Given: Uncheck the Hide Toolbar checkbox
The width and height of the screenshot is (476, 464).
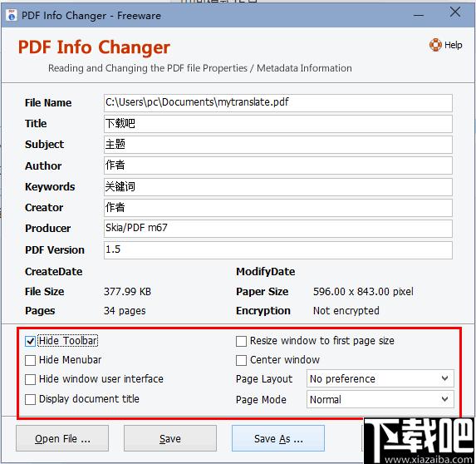Looking at the screenshot, I should click(30, 341).
